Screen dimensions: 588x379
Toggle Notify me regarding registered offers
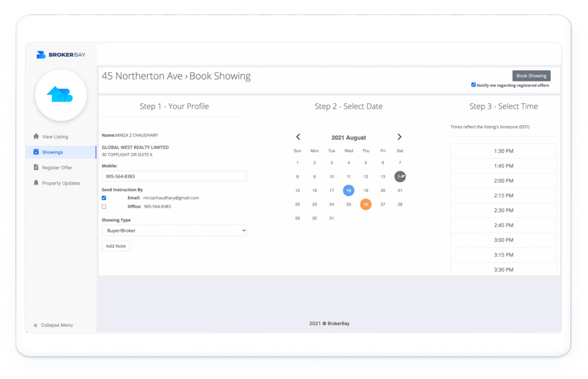coord(473,85)
